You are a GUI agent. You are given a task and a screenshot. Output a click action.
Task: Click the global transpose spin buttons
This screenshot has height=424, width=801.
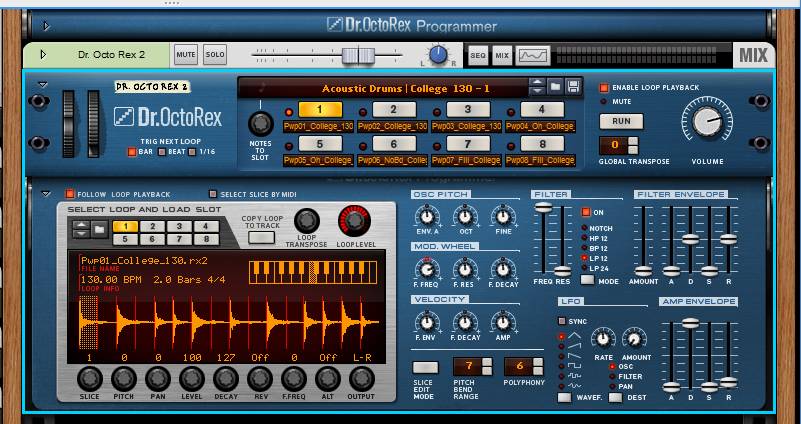633,146
